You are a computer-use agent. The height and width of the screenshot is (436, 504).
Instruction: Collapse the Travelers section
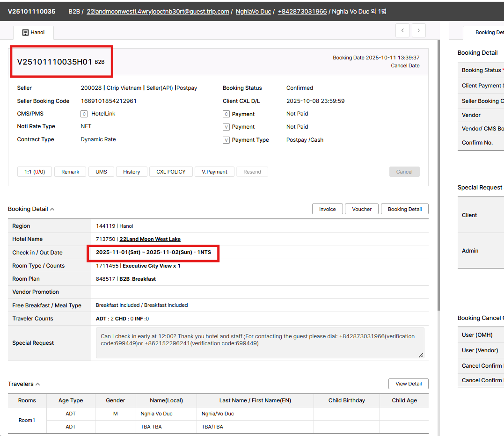37,384
